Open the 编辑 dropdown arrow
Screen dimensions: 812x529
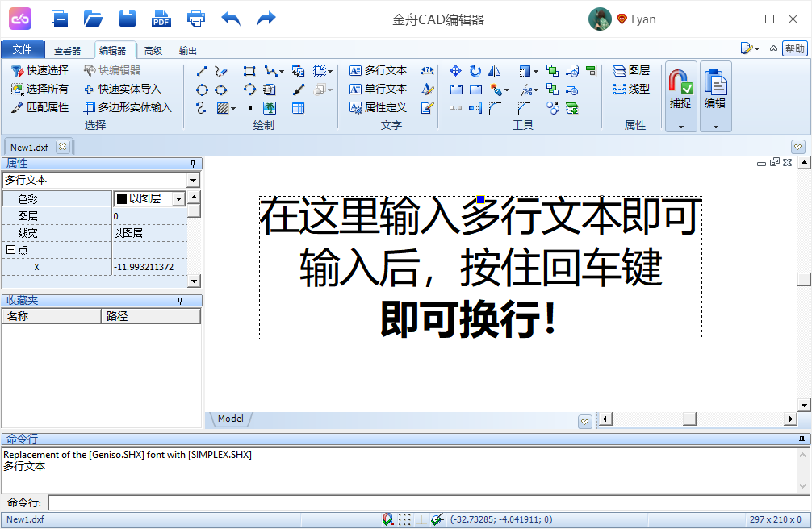716,127
